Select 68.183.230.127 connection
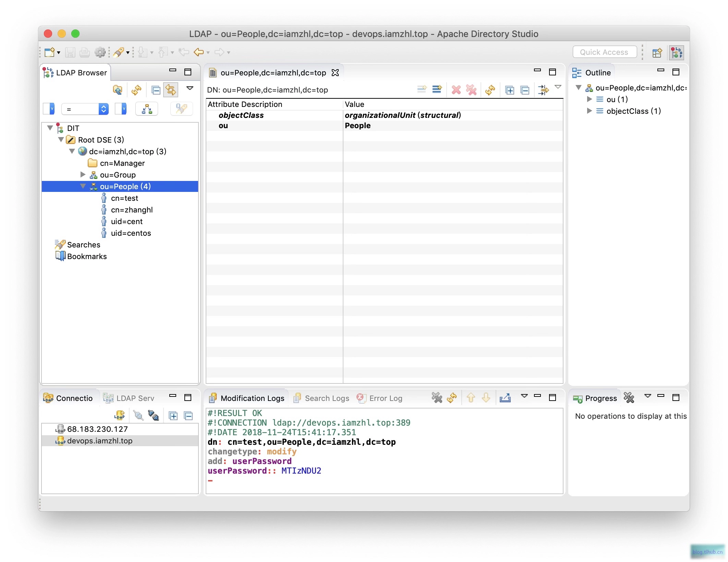728x562 pixels. 97,429
